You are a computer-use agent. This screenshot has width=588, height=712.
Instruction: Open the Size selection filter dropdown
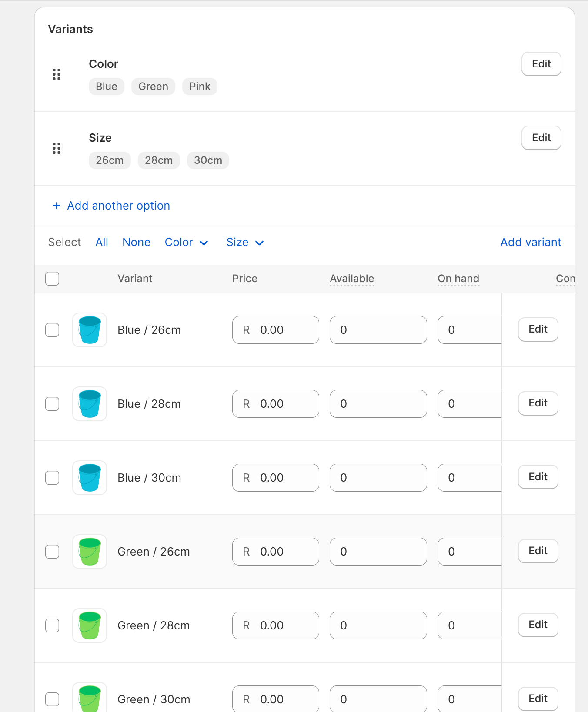[x=245, y=243]
